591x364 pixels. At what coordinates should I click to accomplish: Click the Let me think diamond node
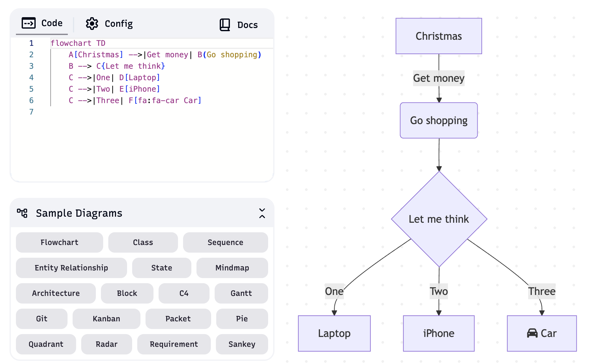tap(439, 219)
